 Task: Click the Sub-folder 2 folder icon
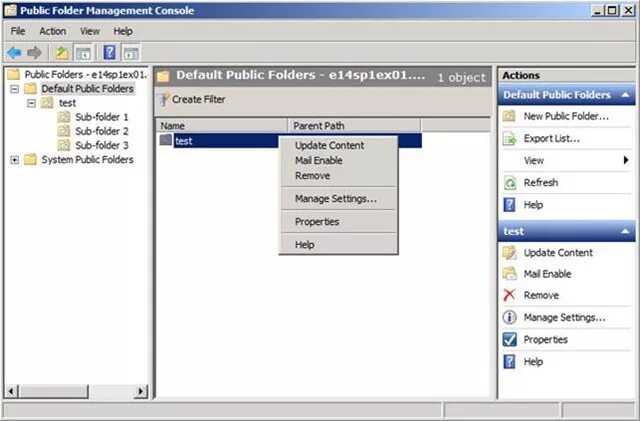click(64, 131)
